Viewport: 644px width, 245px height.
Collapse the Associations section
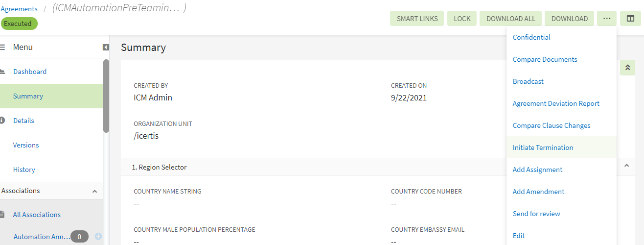pyautogui.click(x=95, y=191)
